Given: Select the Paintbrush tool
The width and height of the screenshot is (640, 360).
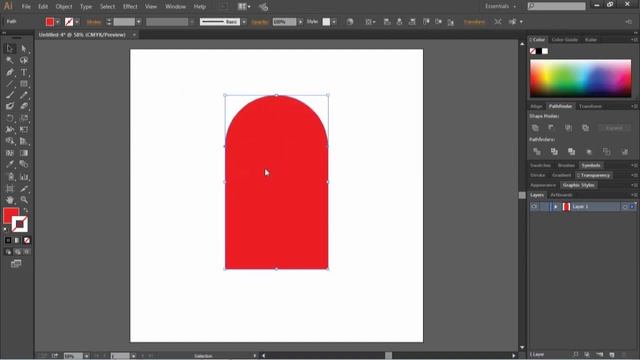Looking at the screenshot, I should click(x=10, y=95).
